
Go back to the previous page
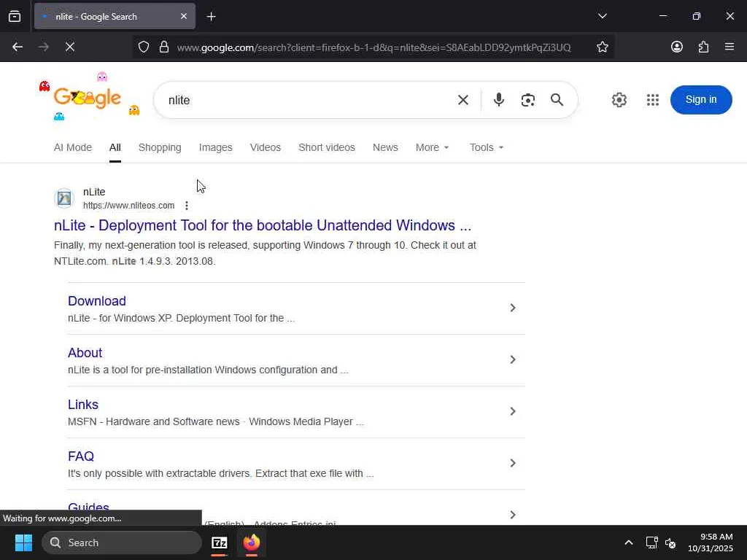[18, 47]
